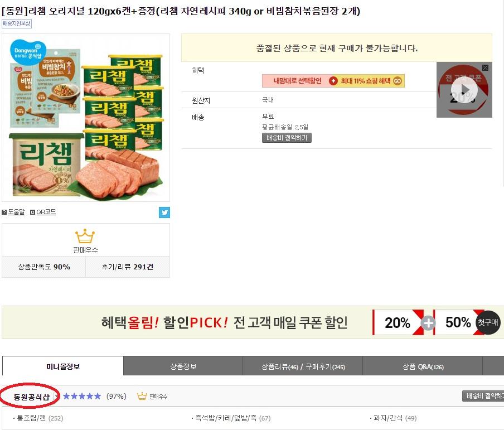Click the red plus icon in the discount banner
The height and width of the screenshot is (430, 504).
(x=333, y=81)
